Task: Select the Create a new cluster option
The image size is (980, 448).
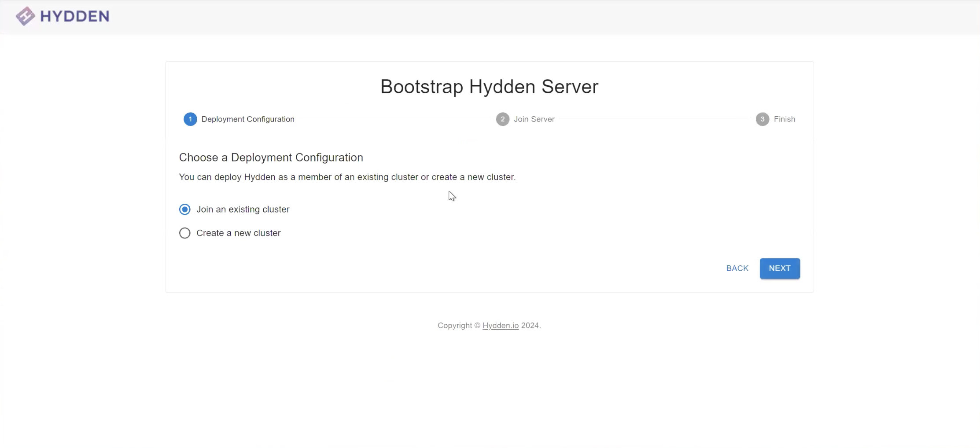Action: pos(184,233)
